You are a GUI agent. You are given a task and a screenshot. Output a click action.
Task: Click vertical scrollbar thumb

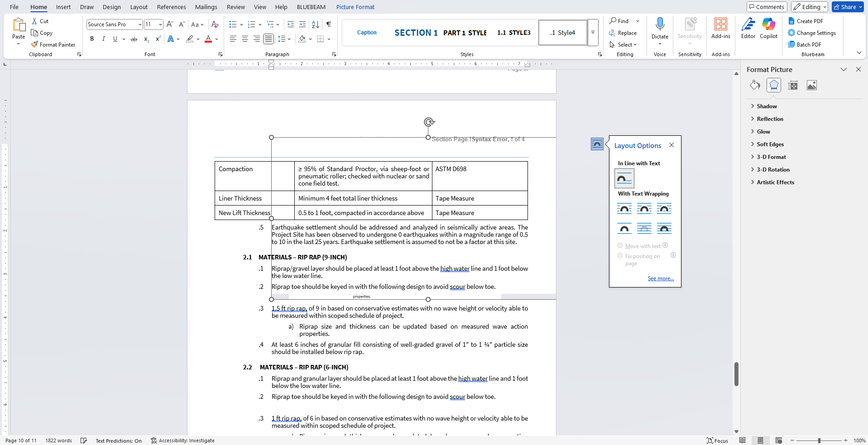(737, 374)
